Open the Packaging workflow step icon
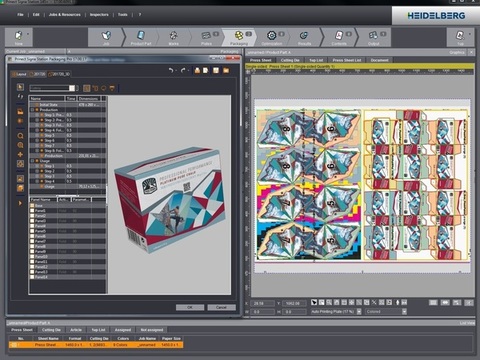The width and height of the screenshot is (480, 360). pyautogui.click(x=239, y=35)
